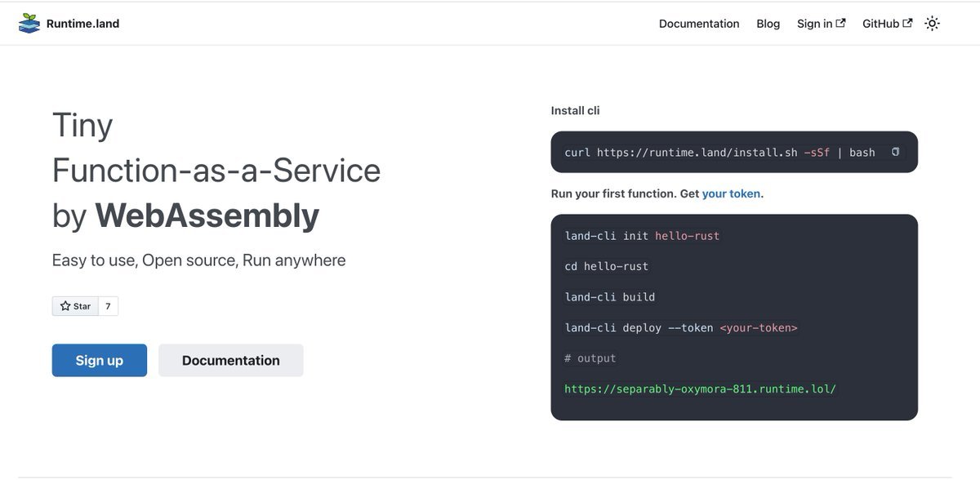Click the green runtime.lol output URL

700,389
